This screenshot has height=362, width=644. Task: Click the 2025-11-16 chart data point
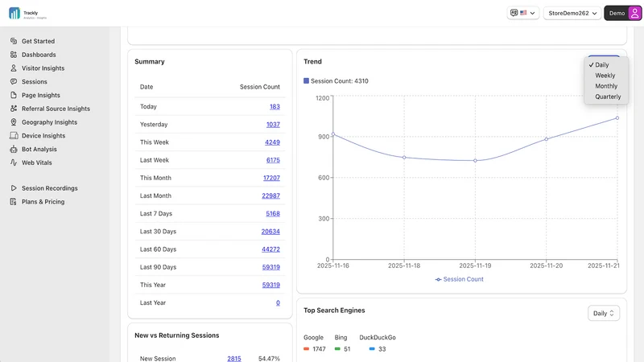(x=333, y=134)
